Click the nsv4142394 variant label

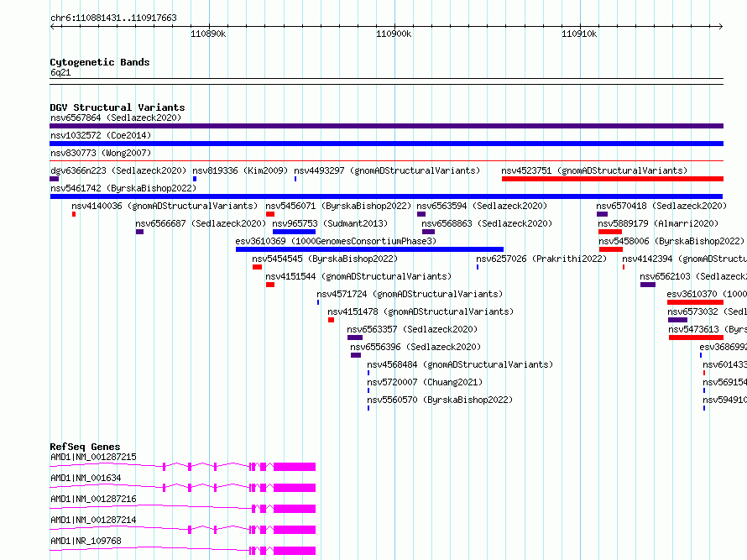[x=685, y=259]
